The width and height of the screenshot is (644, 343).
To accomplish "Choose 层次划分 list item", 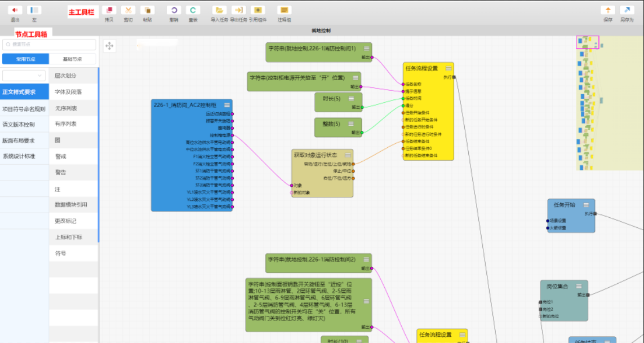I will coord(73,76).
